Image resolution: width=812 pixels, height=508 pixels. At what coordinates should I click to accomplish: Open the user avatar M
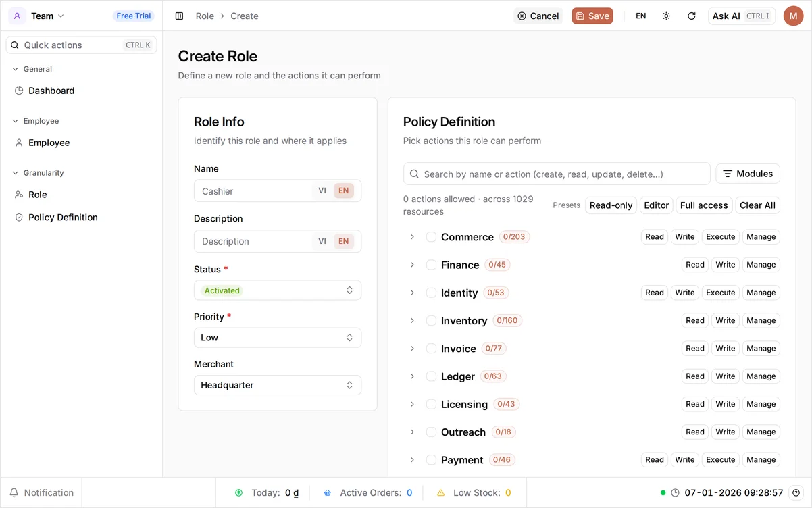click(x=793, y=16)
